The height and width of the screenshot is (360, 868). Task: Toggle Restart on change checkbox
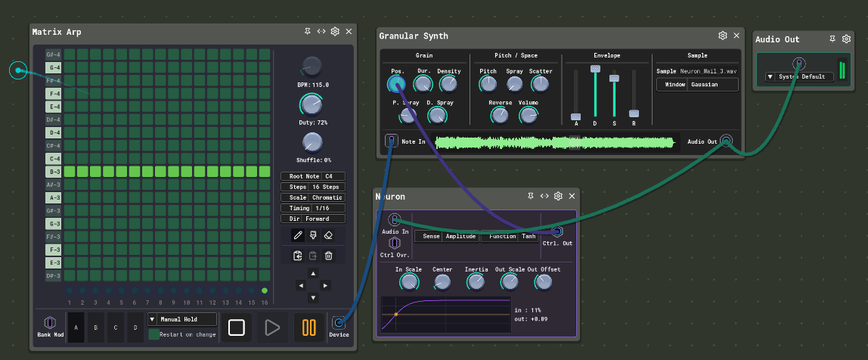[x=153, y=334]
